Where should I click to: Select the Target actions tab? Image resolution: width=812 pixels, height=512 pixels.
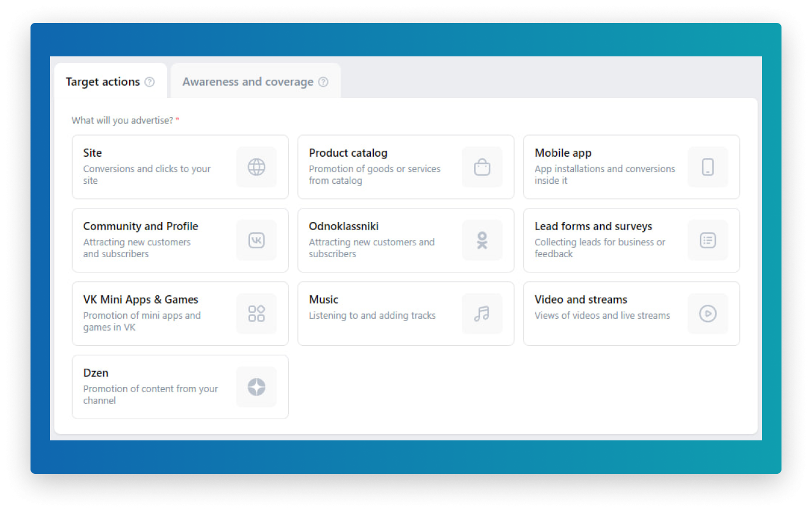click(x=103, y=82)
